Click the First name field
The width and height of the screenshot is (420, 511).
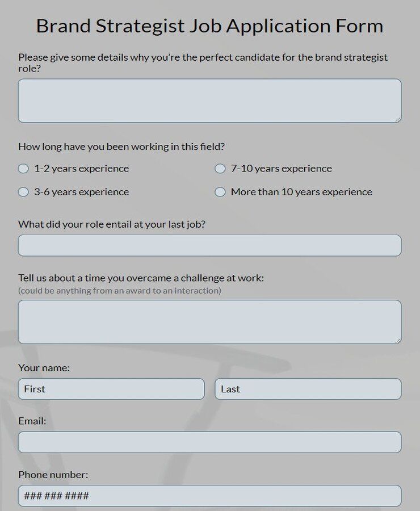tap(111, 389)
